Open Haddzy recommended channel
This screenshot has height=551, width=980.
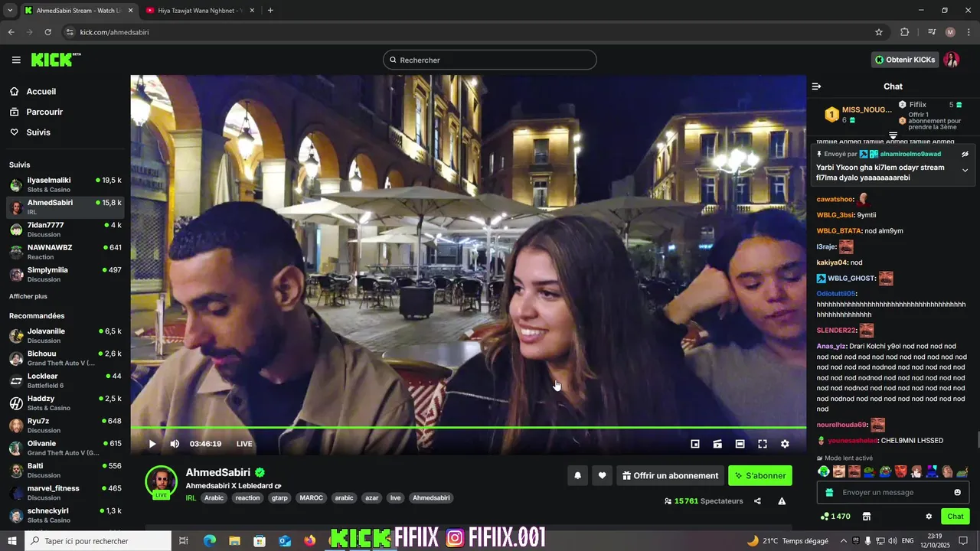pyautogui.click(x=65, y=403)
